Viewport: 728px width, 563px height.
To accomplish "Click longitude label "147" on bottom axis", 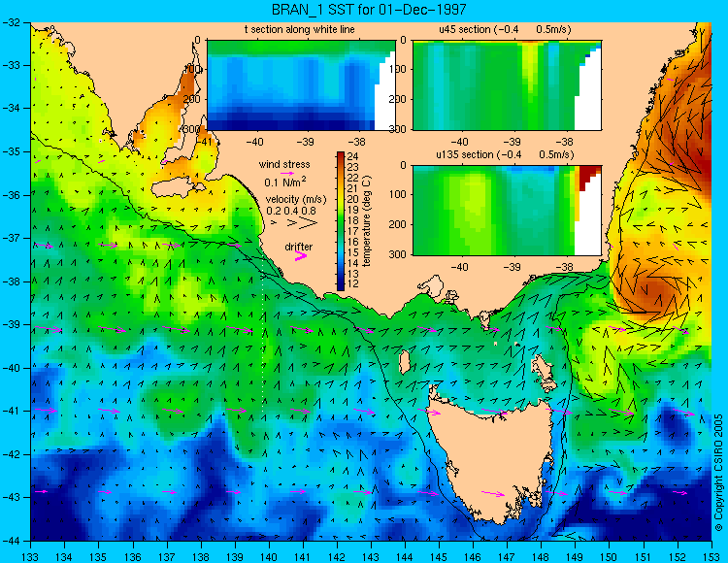I will 507,556.
